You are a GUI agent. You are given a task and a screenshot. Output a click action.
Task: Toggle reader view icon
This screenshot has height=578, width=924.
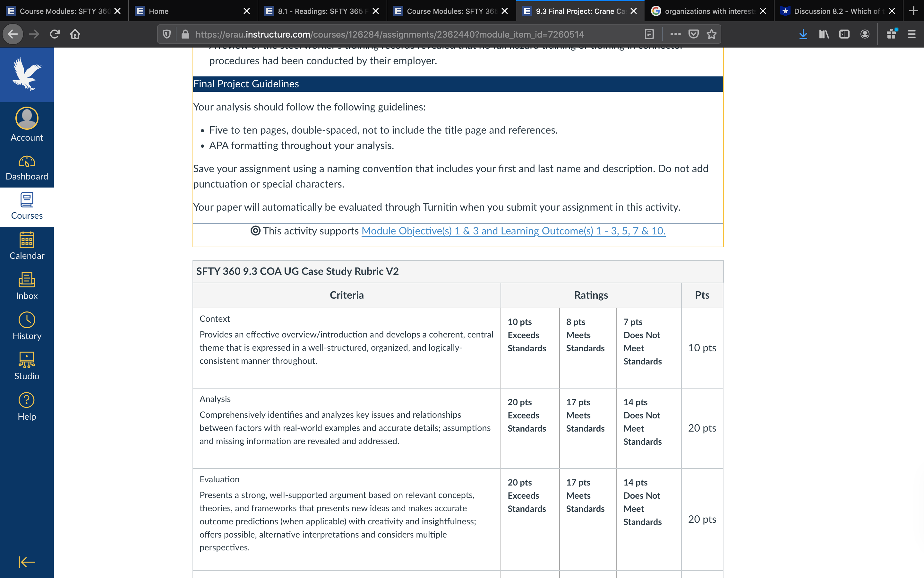pos(649,34)
